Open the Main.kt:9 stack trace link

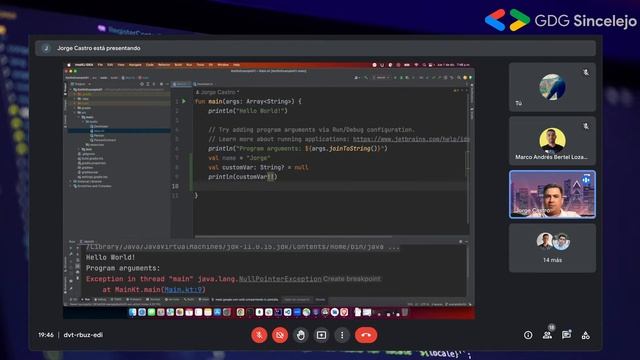click(183, 289)
